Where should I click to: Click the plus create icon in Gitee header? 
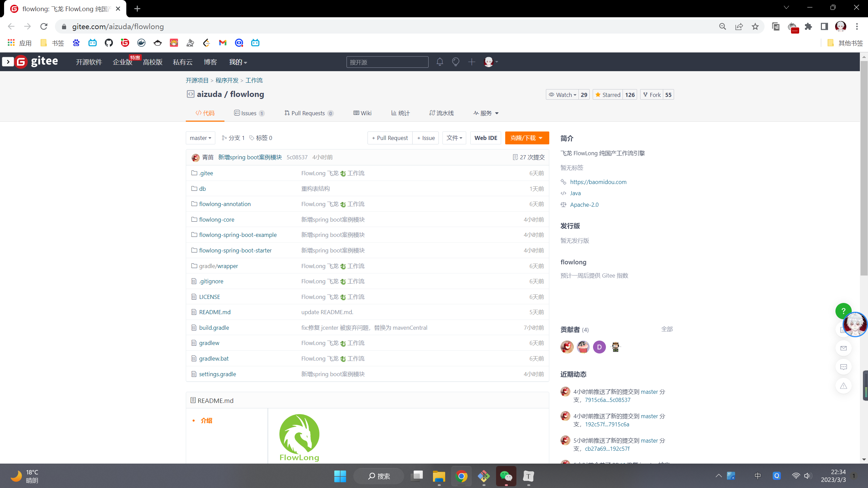pyautogui.click(x=472, y=62)
